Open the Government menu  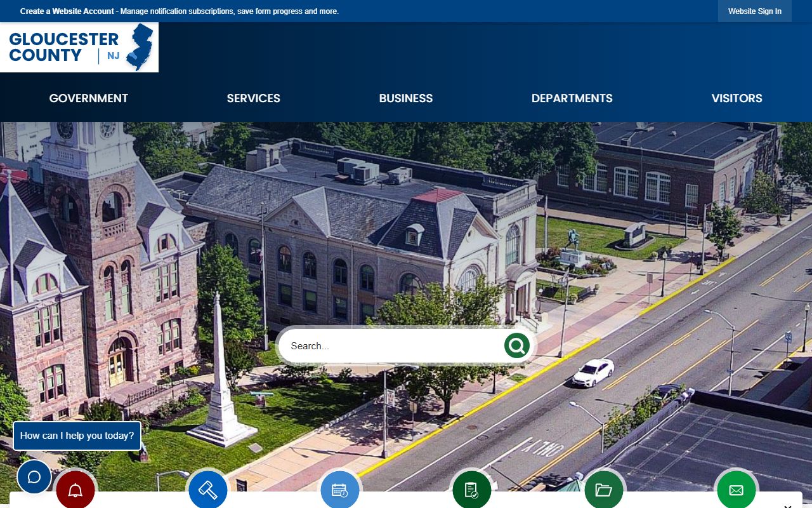89,98
